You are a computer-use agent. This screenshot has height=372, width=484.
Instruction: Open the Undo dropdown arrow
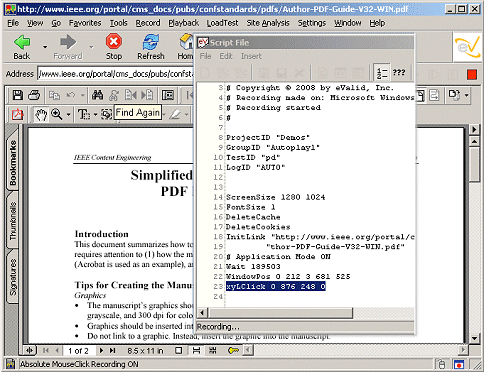82,96
